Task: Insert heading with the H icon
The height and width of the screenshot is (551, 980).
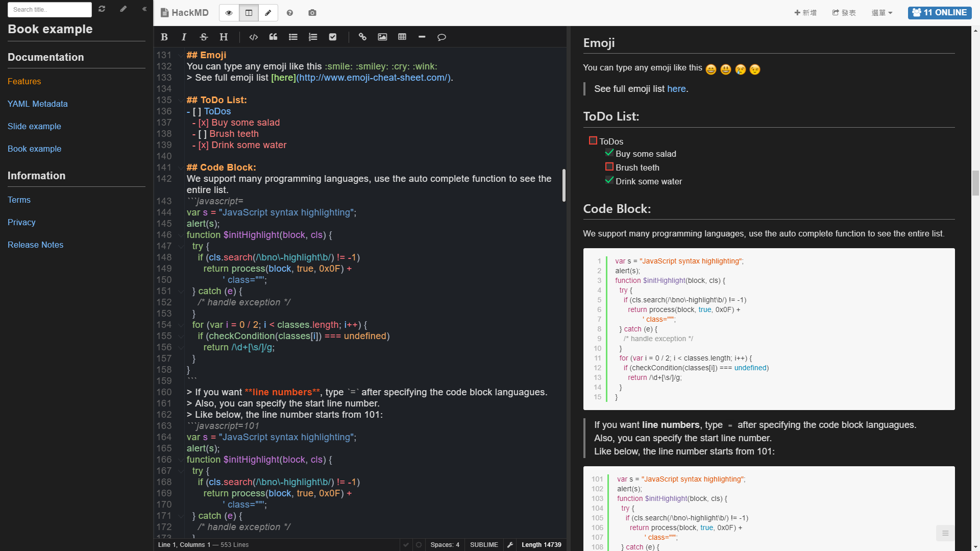Action: click(224, 37)
